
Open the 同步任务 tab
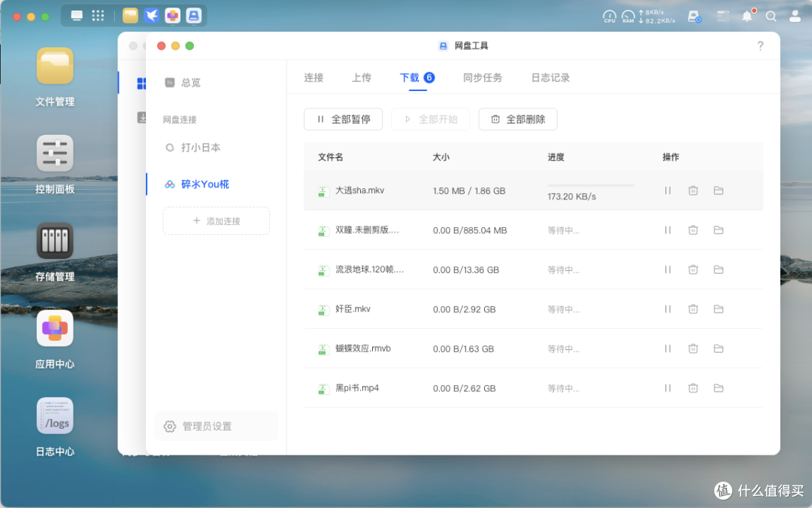point(482,78)
